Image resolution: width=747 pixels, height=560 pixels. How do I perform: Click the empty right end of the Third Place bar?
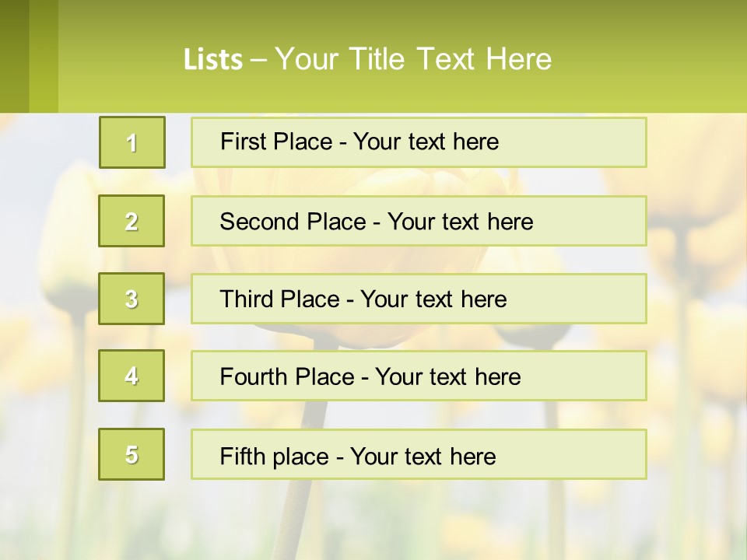pyautogui.click(x=591, y=299)
